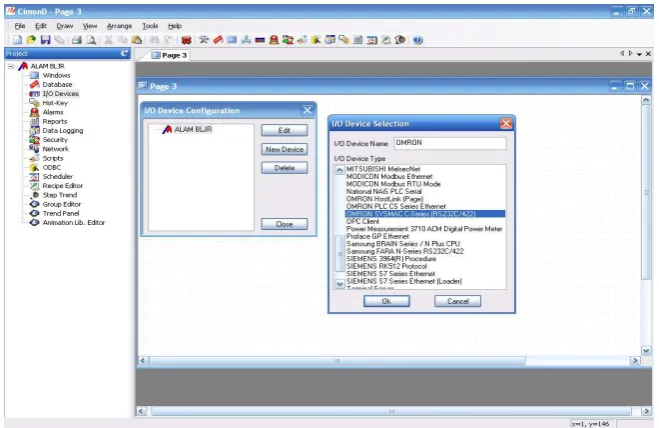Collapse the ALAM BLJR project root node

pyautogui.click(x=11, y=66)
